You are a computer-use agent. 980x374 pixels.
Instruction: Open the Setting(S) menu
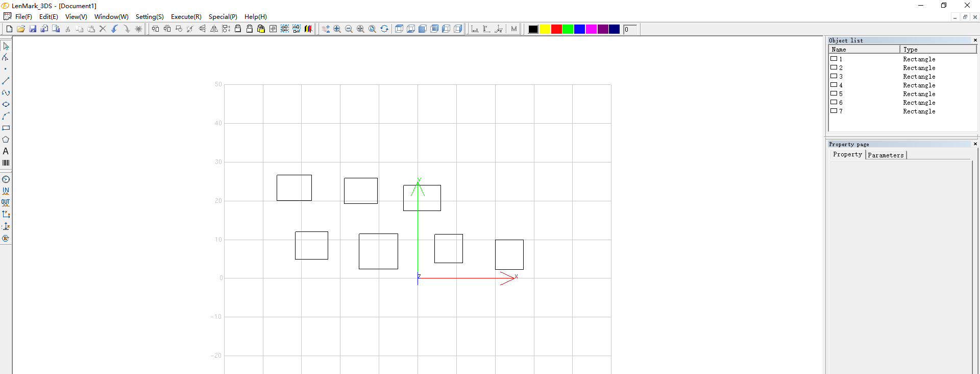[150, 17]
